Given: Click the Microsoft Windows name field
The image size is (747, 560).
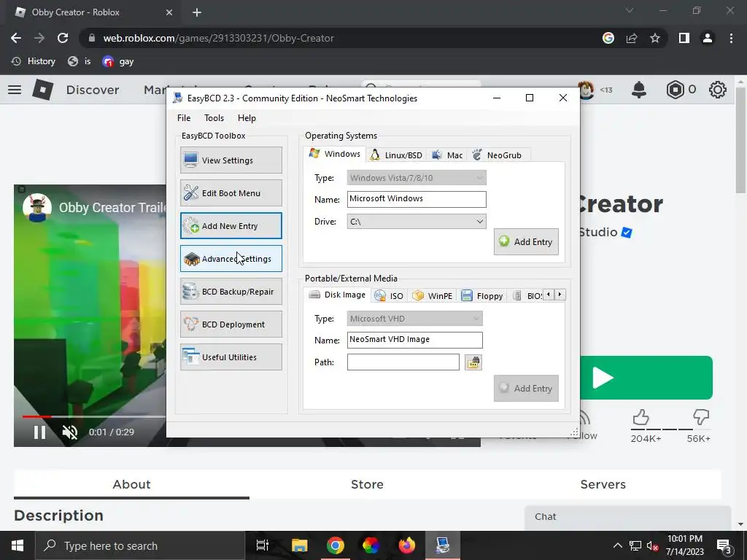Looking at the screenshot, I should (x=417, y=199).
